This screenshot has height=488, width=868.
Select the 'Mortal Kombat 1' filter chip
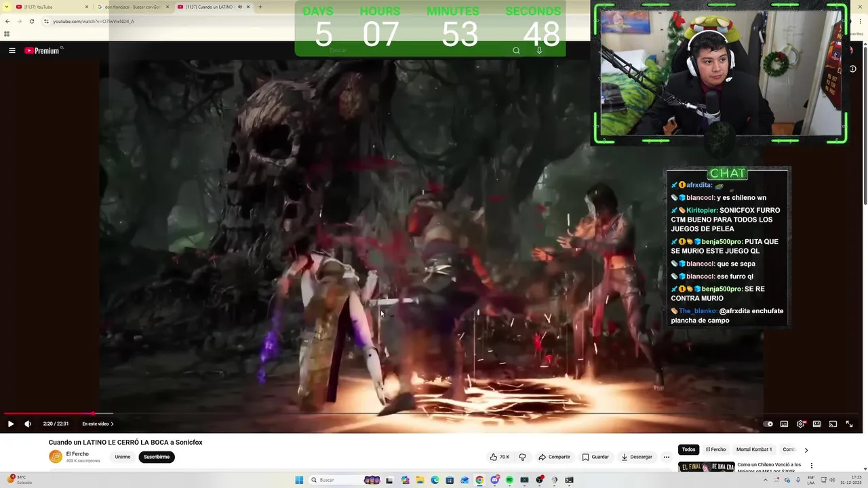coord(754,449)
